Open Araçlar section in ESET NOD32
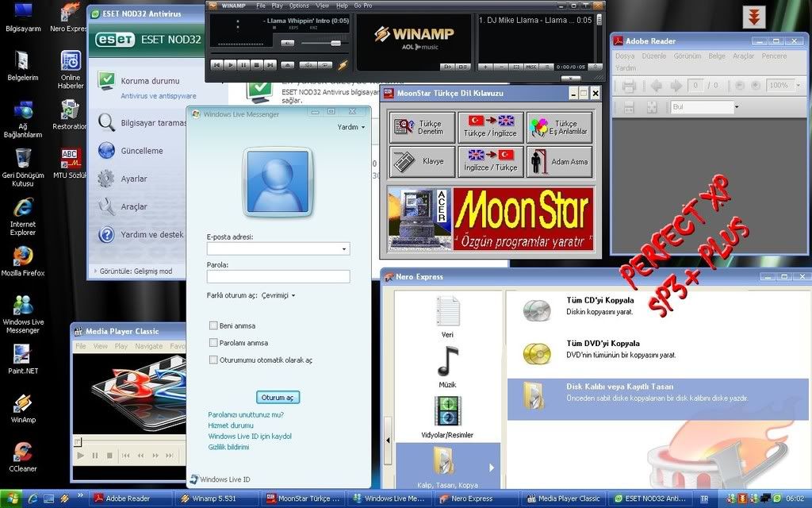 tap(133, 207)
